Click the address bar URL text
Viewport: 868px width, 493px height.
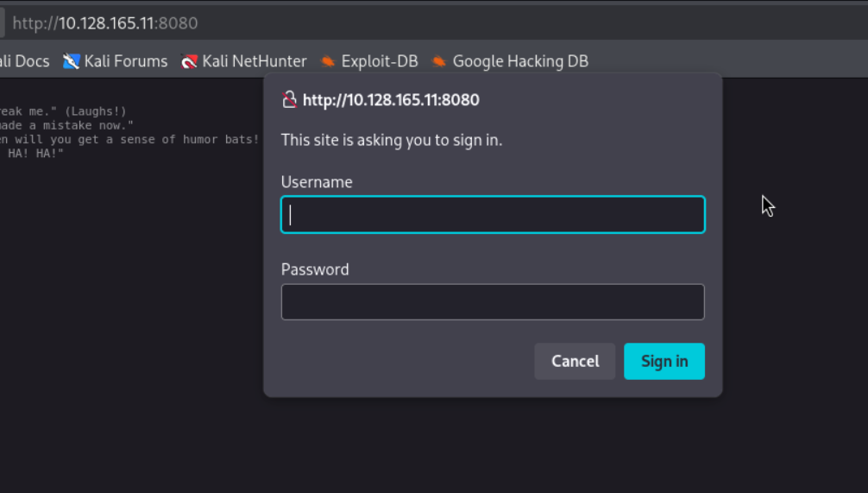coord(105,23)
